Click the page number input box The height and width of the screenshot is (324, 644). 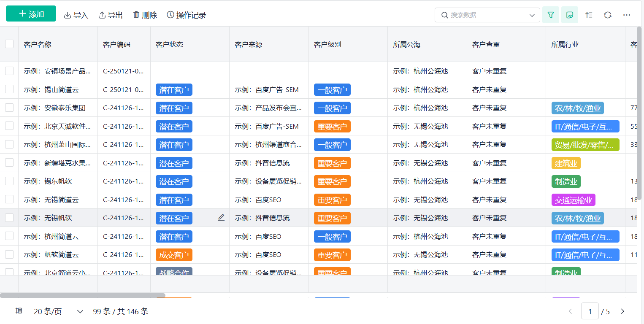(590, 312)
